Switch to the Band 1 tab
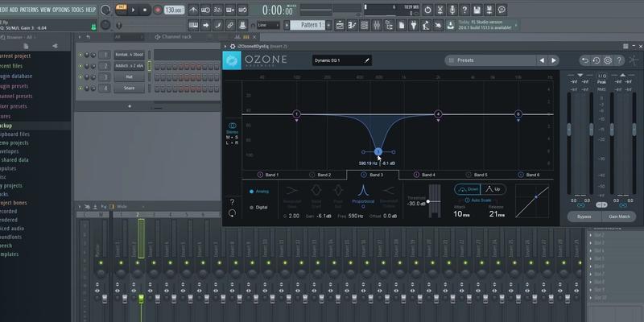Screen dimensions: 644x322 (268, 175)
